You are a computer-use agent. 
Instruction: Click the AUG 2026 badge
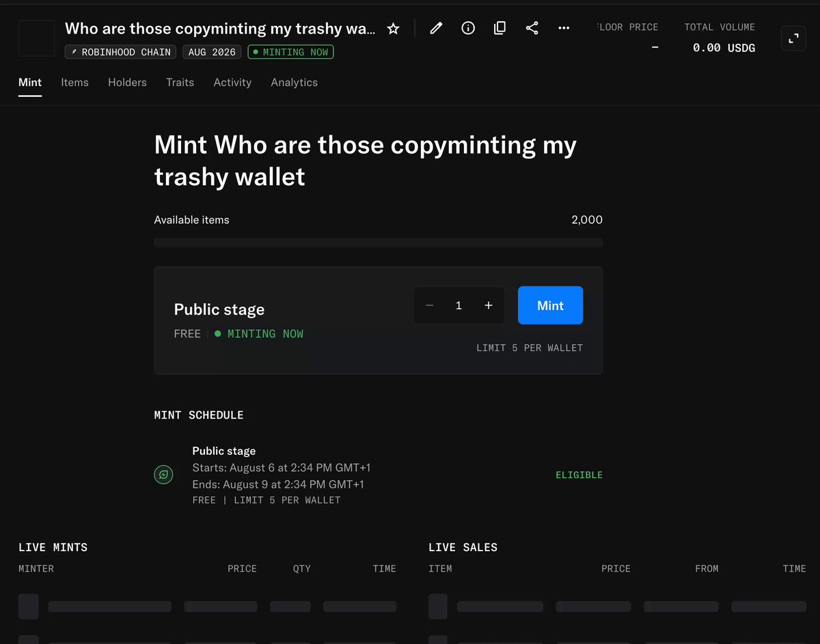click(x=212, y=52)
